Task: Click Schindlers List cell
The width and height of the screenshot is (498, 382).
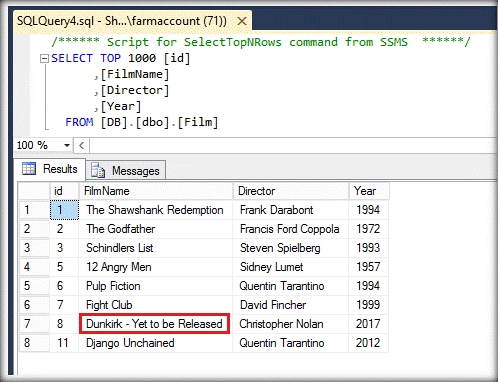Action: 156,248
